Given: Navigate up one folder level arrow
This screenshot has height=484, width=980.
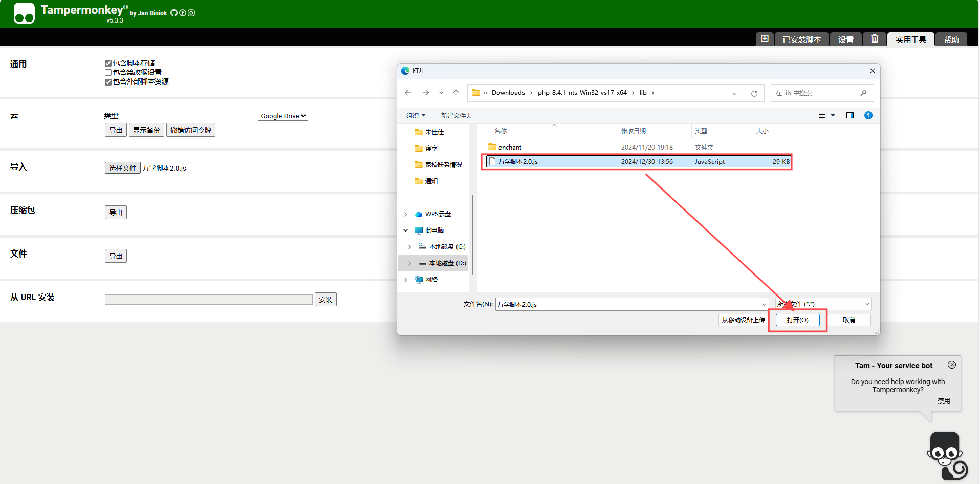Looking at the screenshot, I should point(456,93).
